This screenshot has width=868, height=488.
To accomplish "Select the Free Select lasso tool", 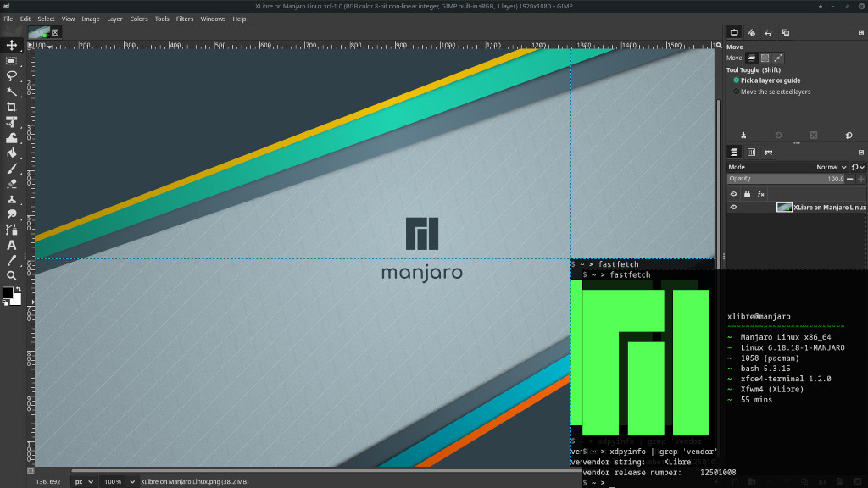I will tap(12, 75).
